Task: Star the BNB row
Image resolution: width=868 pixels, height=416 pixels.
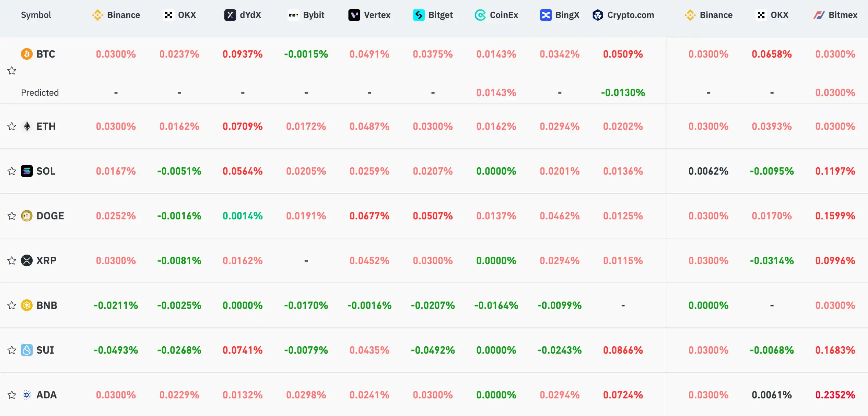Action: tap(12, 306)
